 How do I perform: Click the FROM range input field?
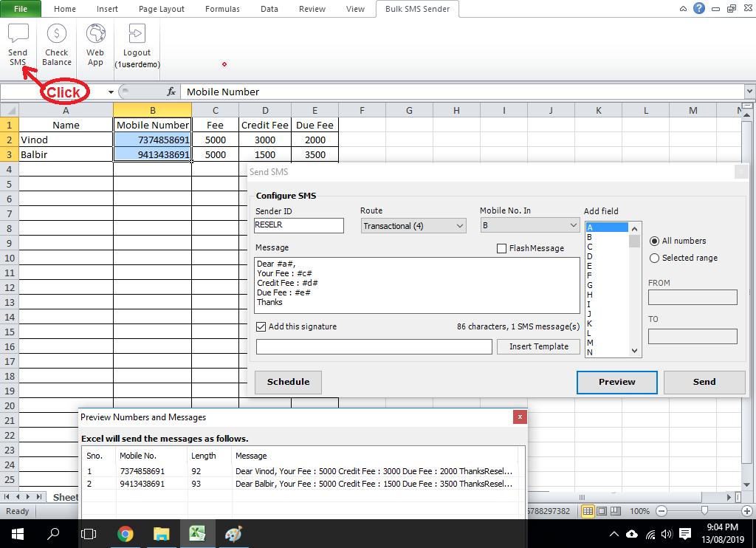(x=693, y=297)
